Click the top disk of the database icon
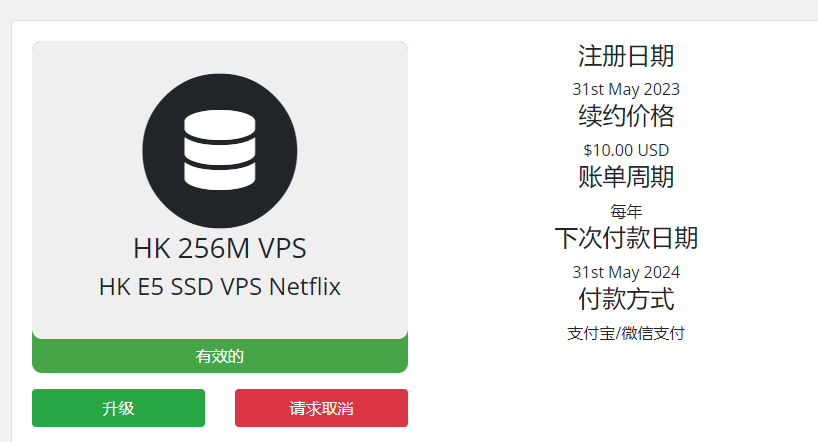The height and width of the screenshot is (442, 818). click(220, 125)
